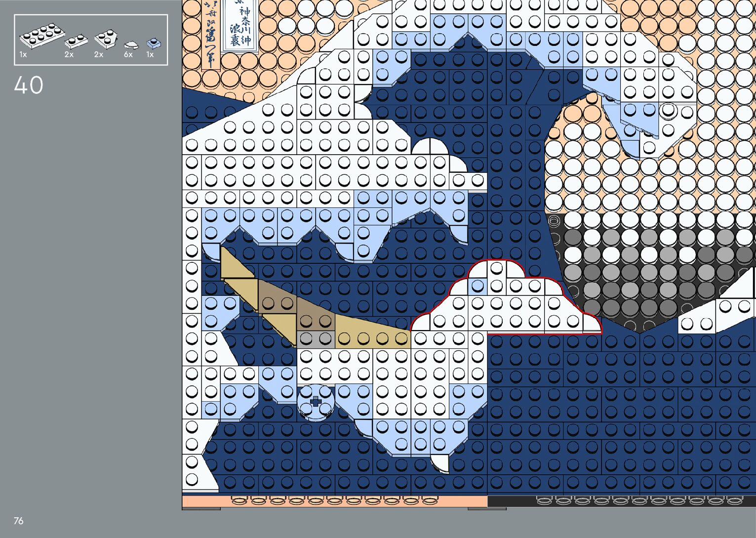Viewport: 756px width, 538px height.
Task: Click the light blue 1x1 plate part
Action: click(x=154, y=43)
